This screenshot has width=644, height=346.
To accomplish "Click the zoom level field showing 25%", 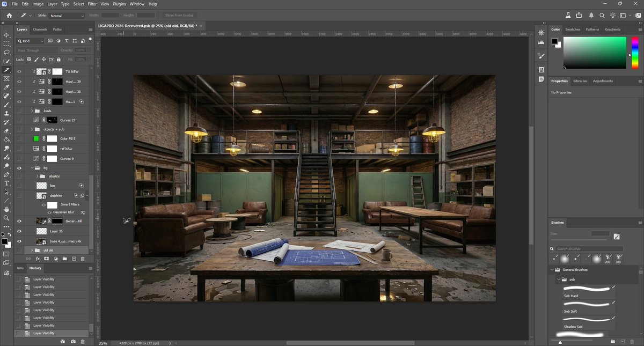I will tap(103, 343).
